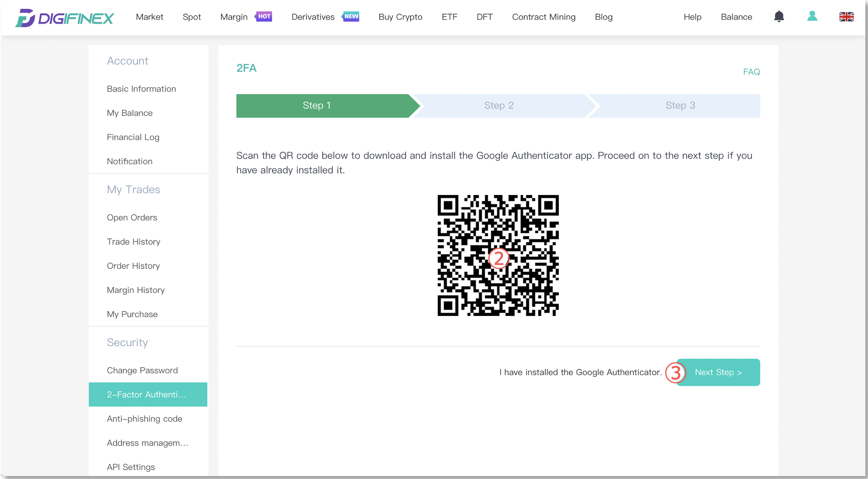The height and width of the screenshot is (479, 868).
Task: Select the Step 2 tab
Action: tap(499, 105)
